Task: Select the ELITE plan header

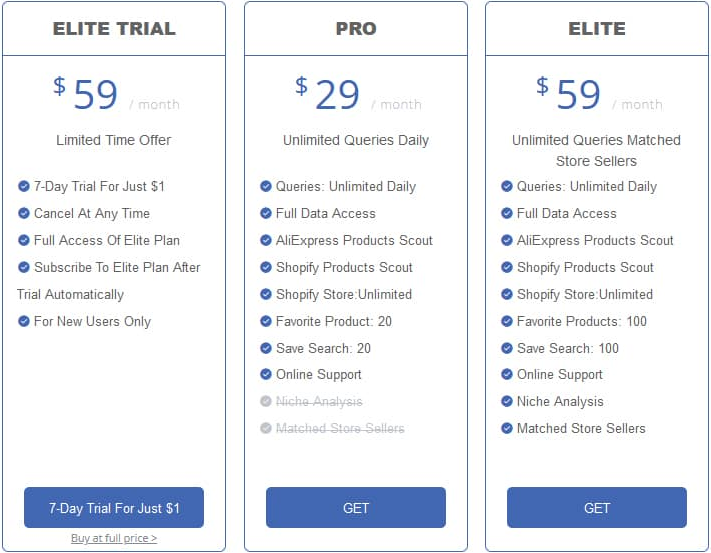Action: [597, 29]
